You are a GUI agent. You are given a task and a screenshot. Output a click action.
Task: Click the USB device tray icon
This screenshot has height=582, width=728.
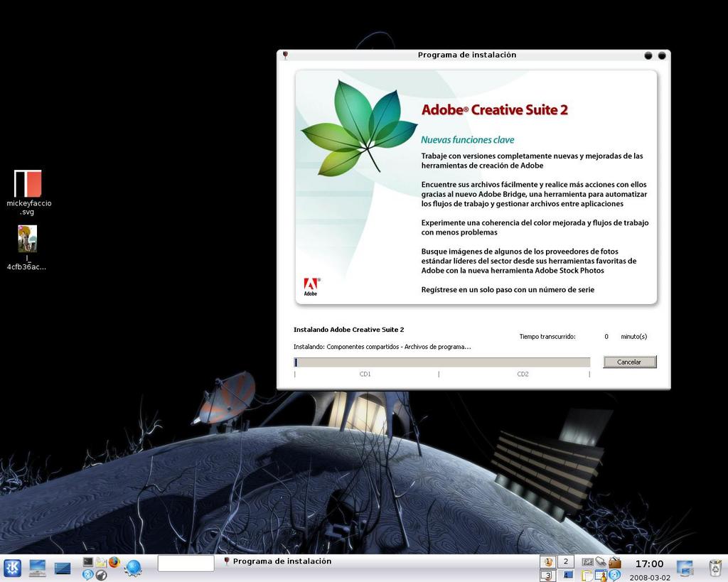pos(601,562)
